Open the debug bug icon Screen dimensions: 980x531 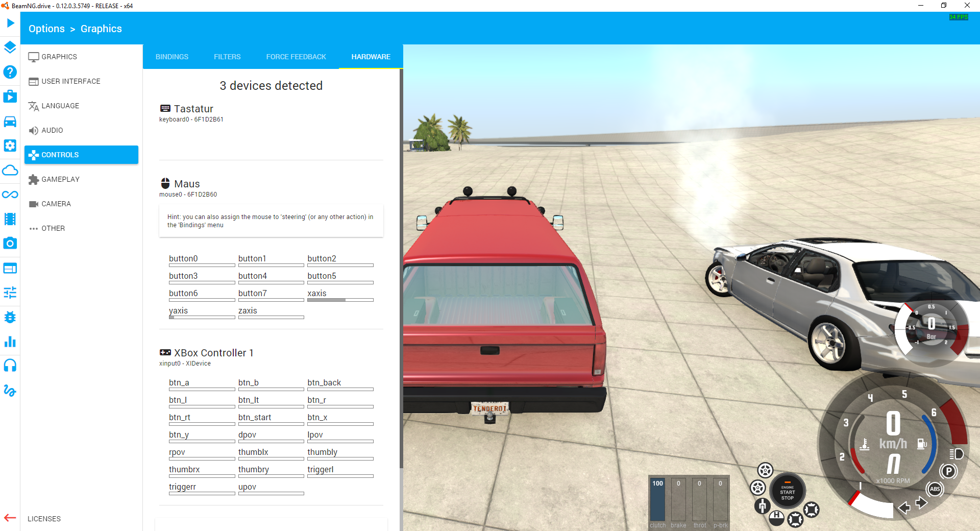tap(10, 317)
